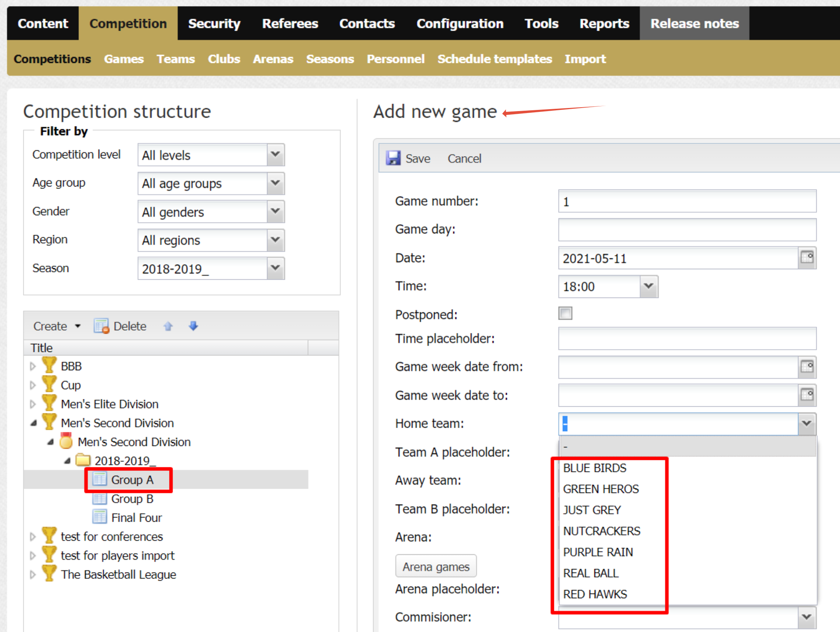The height and width of the screenshot is (632, 840).
Task: Choose PURPLE RAIN from home team list
Action: point(598,552)
